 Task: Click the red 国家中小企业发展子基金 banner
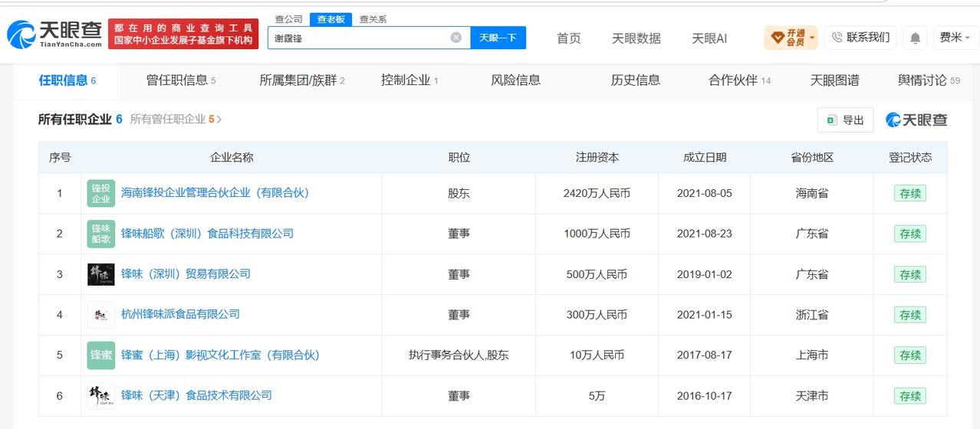[183, 34]
